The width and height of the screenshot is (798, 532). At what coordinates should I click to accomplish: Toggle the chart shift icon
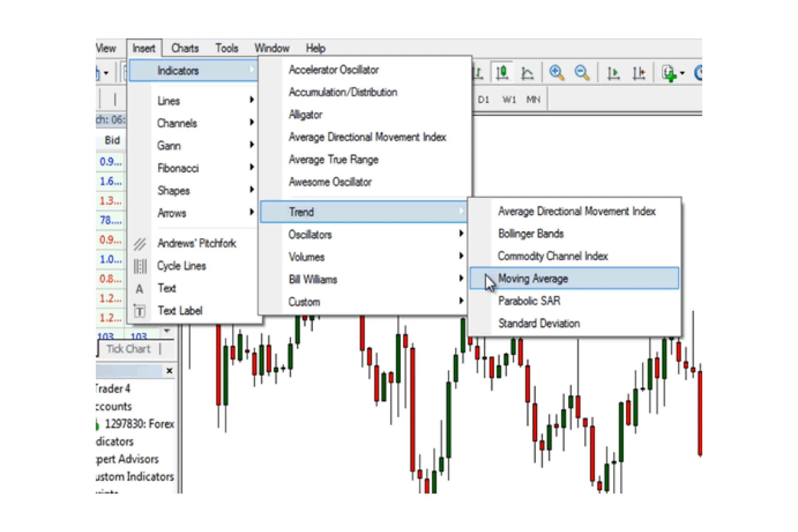pos(638,73)
